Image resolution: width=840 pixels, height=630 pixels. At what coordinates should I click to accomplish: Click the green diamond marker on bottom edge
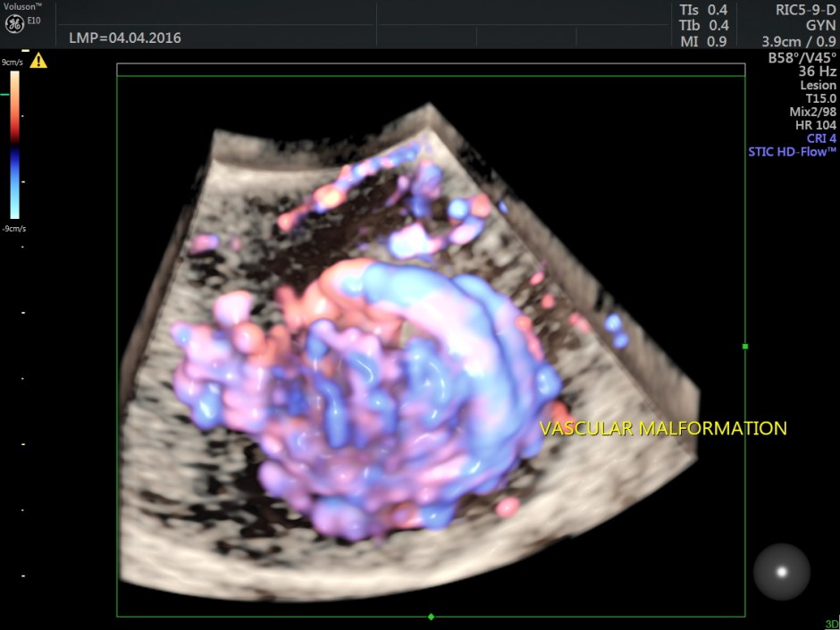[x=432, y=617]
